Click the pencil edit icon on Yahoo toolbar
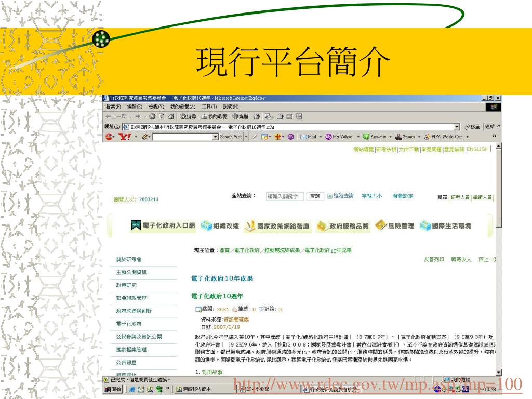The height and width of the screenshot is (399, 532). click(x=145, y=137)
